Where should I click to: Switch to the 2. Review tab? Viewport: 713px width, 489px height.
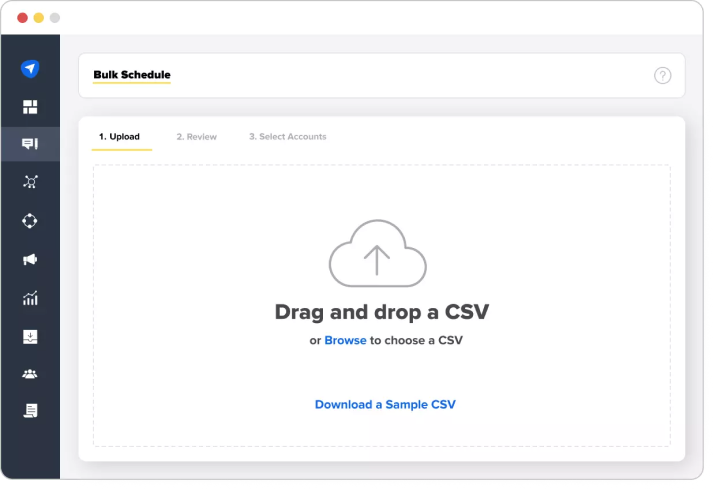click(196, 136)
